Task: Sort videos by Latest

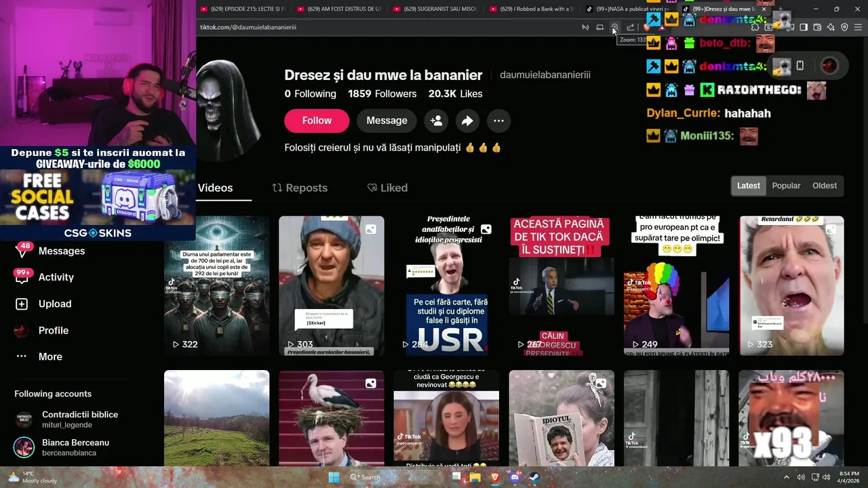Action: (x=749, y=186)
